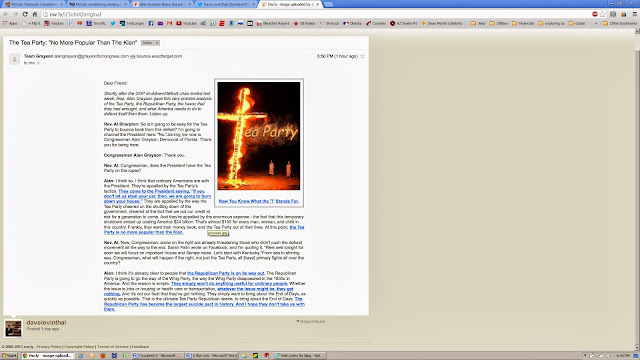Viewport: 640px width, 360px height.
Task: Open the Other bookmarks folder
Action: coord(620,23)
